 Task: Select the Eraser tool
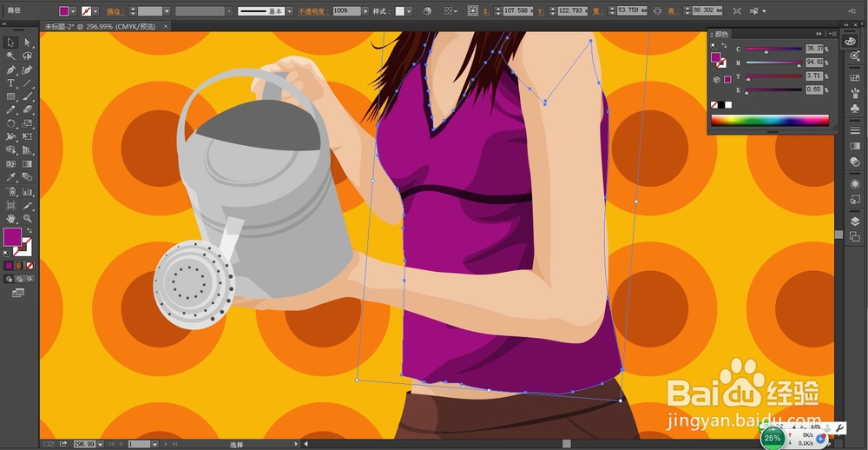pos(27,109)
